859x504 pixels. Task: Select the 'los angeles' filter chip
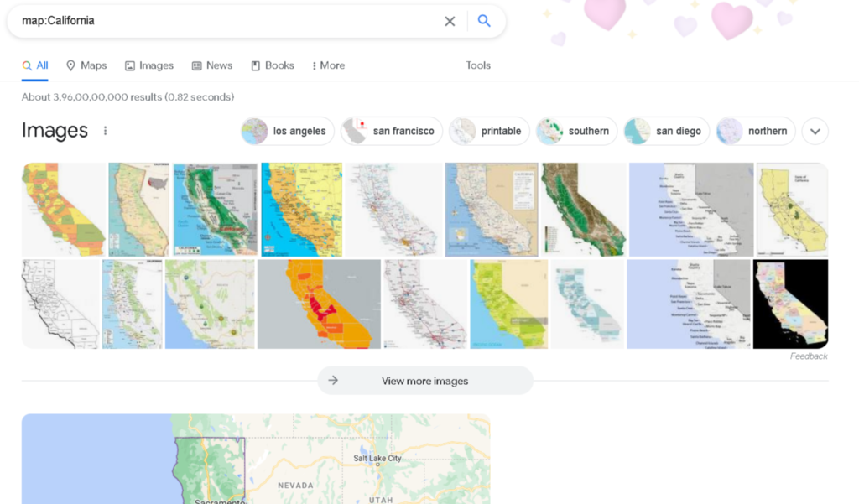click(x=286, y=131)
